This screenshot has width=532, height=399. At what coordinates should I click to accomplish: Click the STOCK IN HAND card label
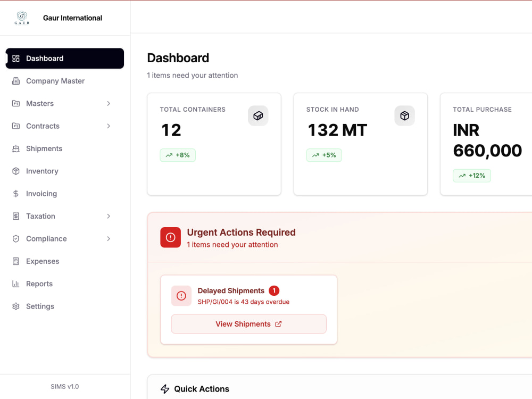pos(332,110)
